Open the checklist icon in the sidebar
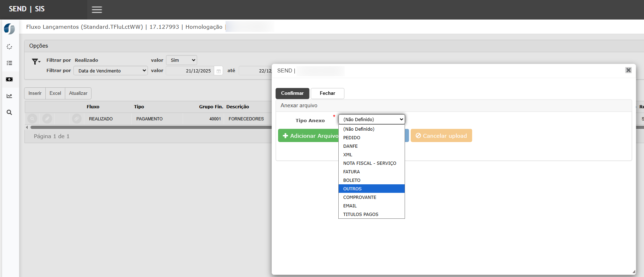The height and width of the screenshot is (277, 644). coord(10,63)
